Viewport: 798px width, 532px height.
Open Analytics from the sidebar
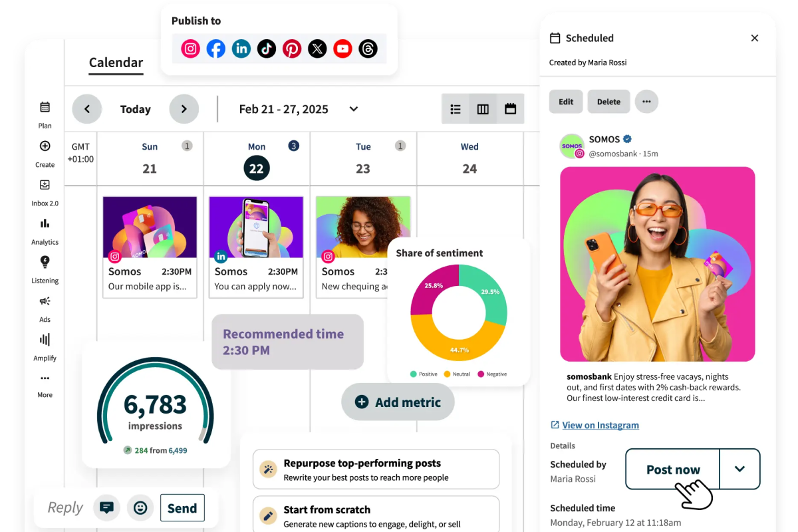[45, 230]
